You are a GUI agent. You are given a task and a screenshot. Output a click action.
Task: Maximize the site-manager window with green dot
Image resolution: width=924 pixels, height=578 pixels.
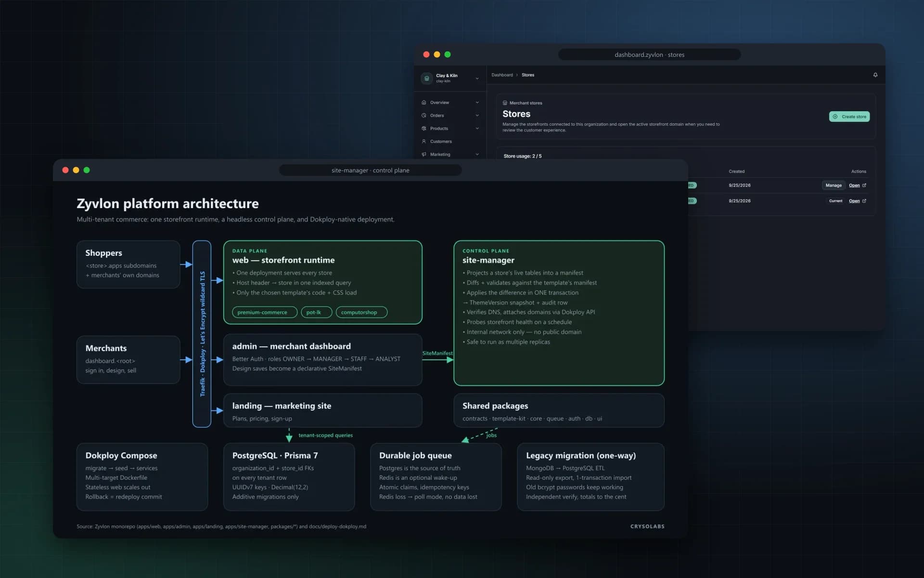[87, 170]
